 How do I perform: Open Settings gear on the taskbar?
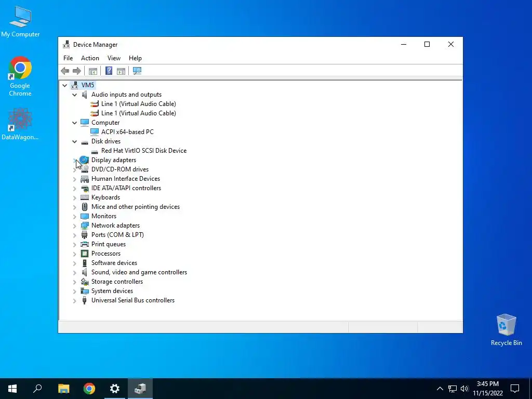pos(115,389)
